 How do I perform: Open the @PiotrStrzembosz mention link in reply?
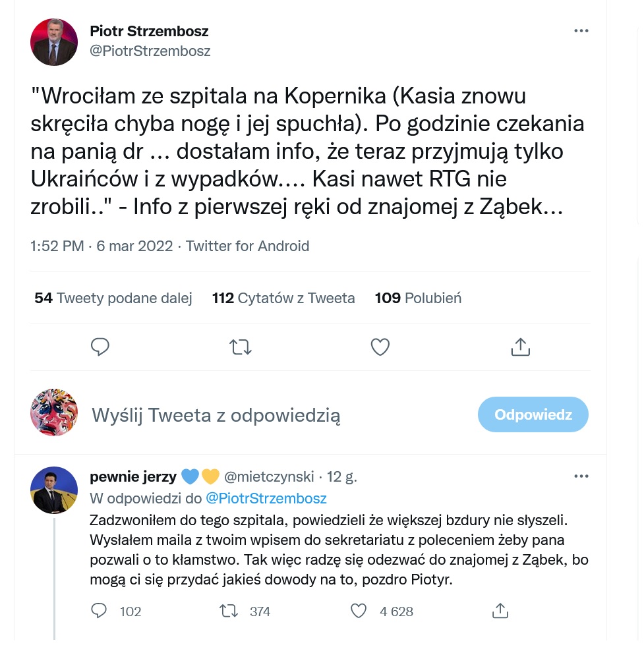pos(266,498)
